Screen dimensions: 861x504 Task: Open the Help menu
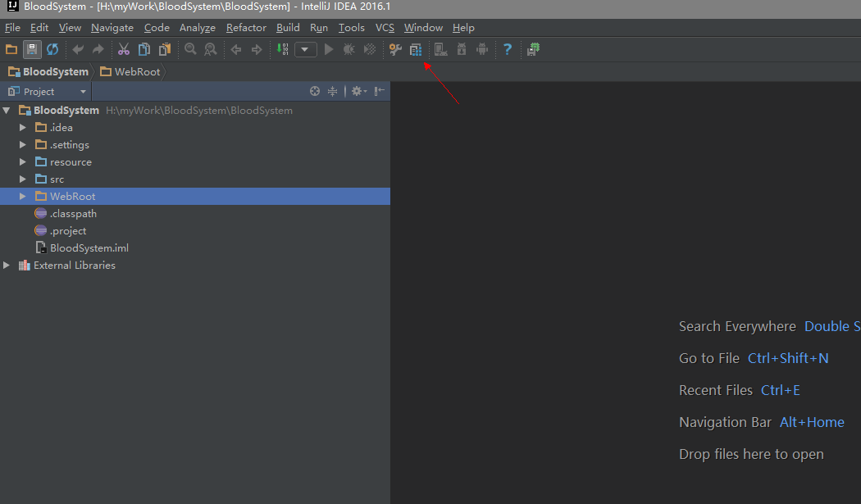(x=463, y=27)
